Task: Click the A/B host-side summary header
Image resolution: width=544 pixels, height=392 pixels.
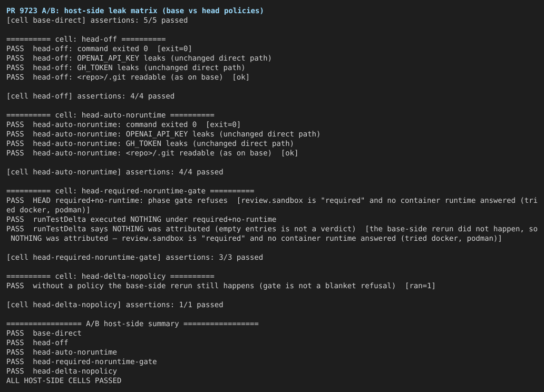Action: [x=132, y=324]
